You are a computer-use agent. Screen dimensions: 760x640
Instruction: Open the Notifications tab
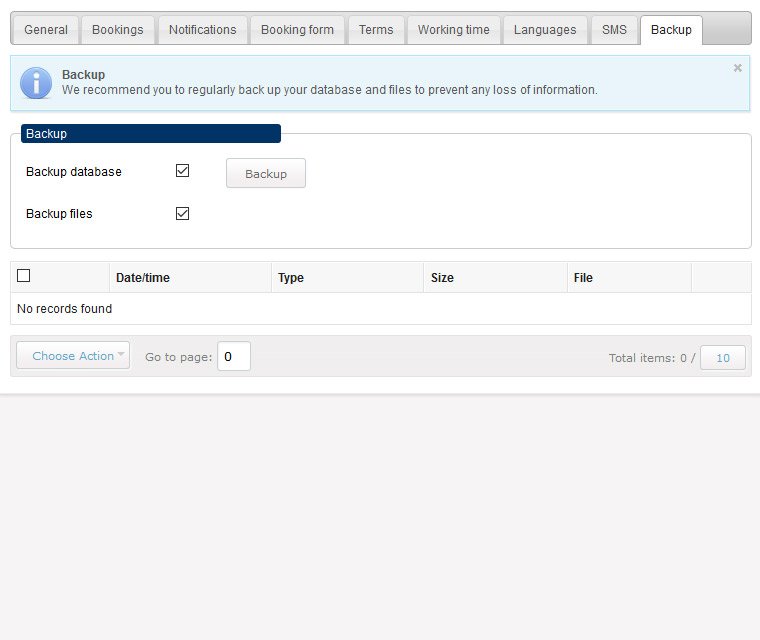coord(203,30)
